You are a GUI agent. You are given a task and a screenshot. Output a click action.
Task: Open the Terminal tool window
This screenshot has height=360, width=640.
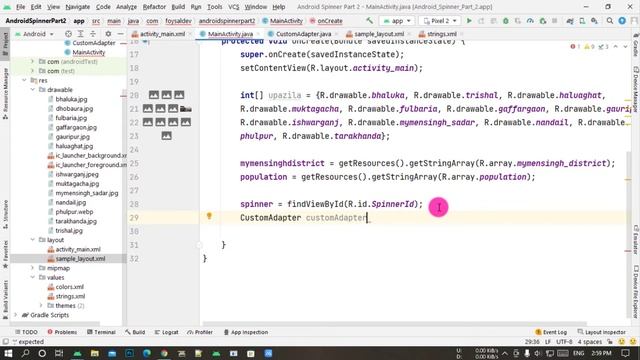coord(101,332)
